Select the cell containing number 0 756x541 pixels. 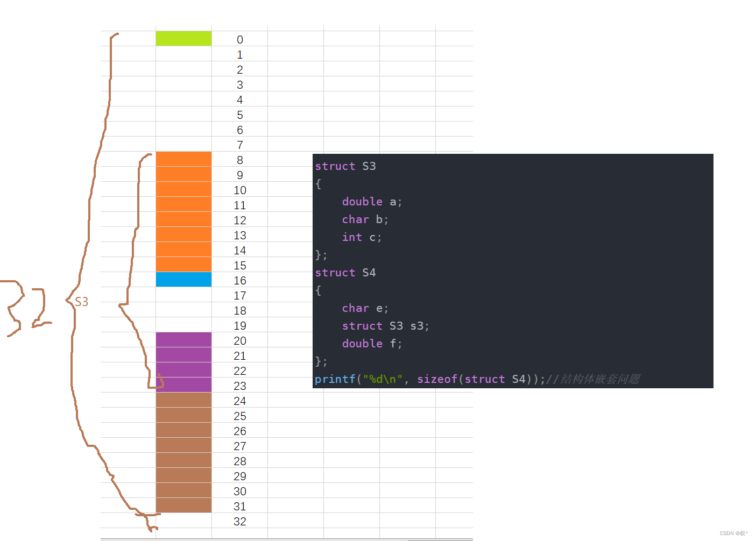(239, 39)
